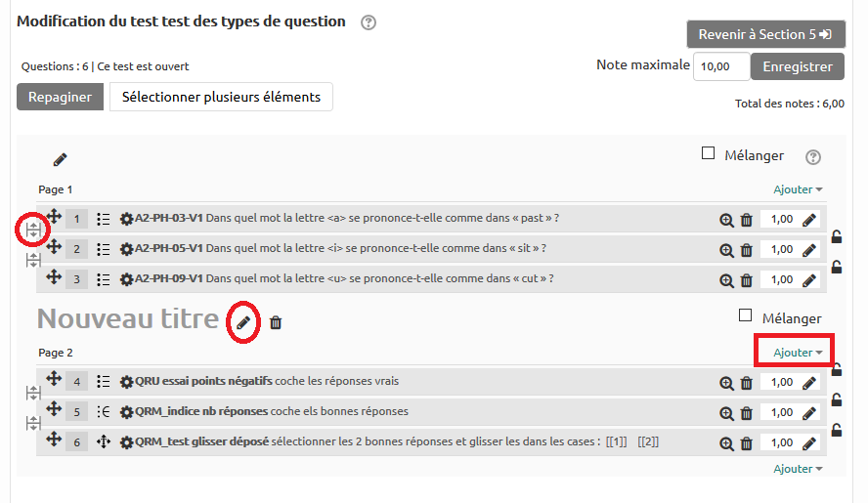Image resolution: width=868 pixels, height=503 pixels.
Task: Check Mélanger for the Nouveau titre section
Action: pyautogui.click(x=746, y=315)
